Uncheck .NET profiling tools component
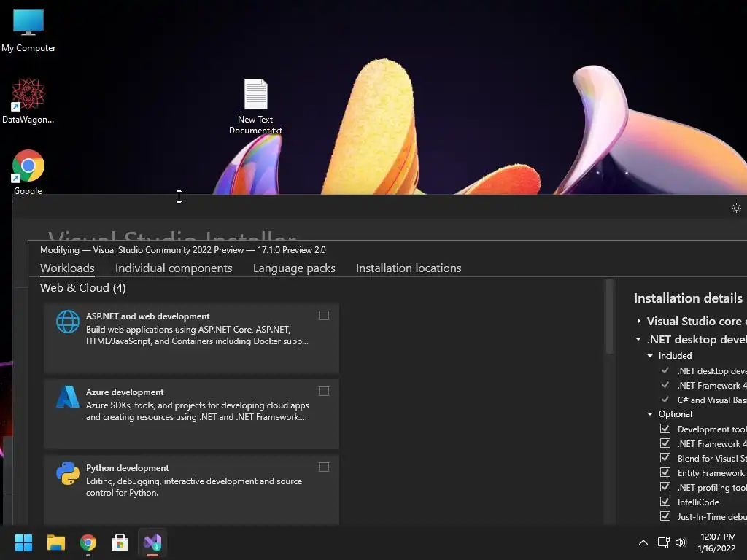747x560 pixels. point(665,487)
